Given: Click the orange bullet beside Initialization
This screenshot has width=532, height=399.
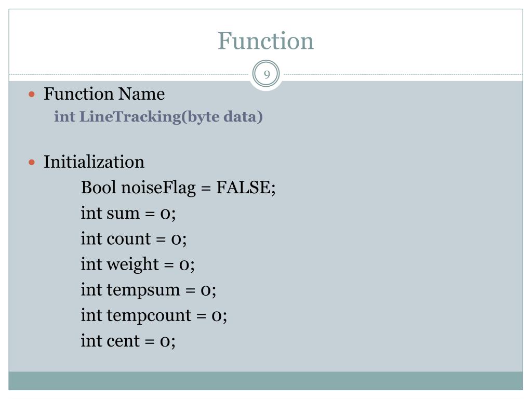Looking at the screenshot, I should (32, 162).
